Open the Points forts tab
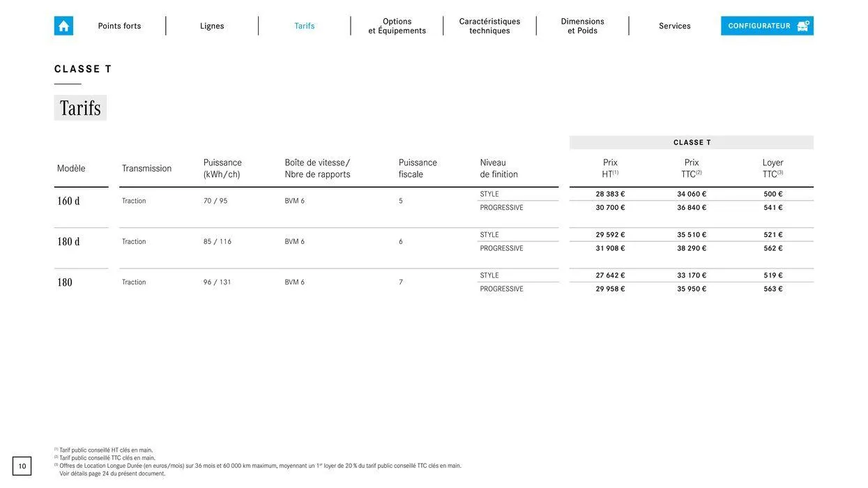 [x=119, y=26]
